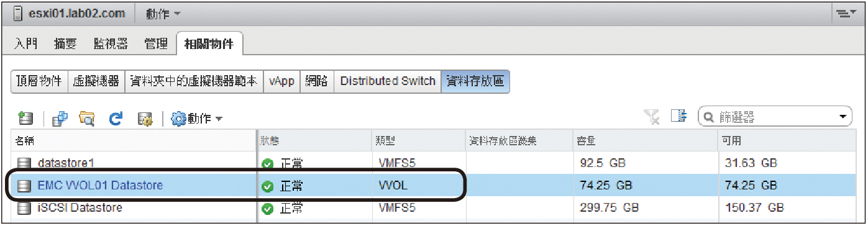This screenshot has height=226, width=868.
Task: Click the clear filter funnel icon
Action: click(x=652, y=117)
